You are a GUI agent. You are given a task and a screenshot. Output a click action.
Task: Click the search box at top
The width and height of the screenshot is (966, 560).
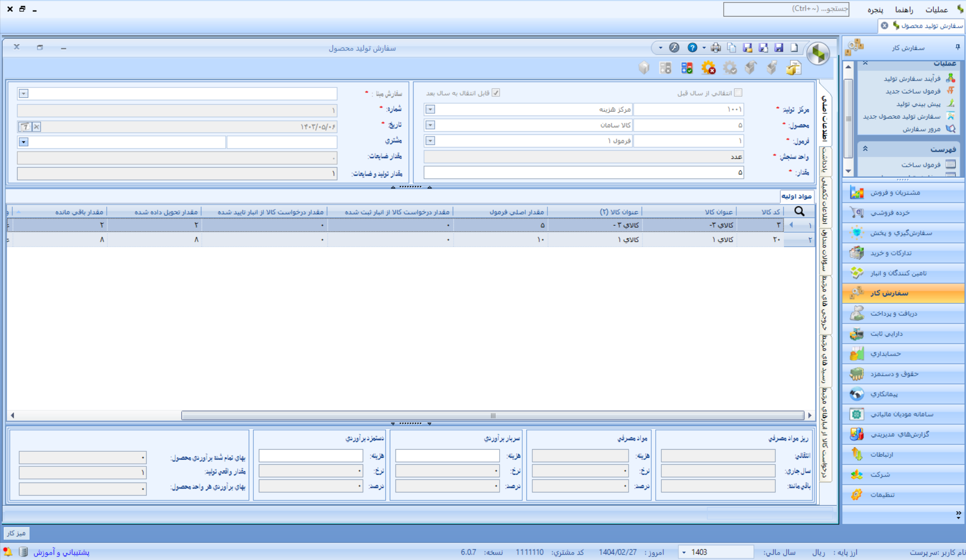[x=786, y=9]
